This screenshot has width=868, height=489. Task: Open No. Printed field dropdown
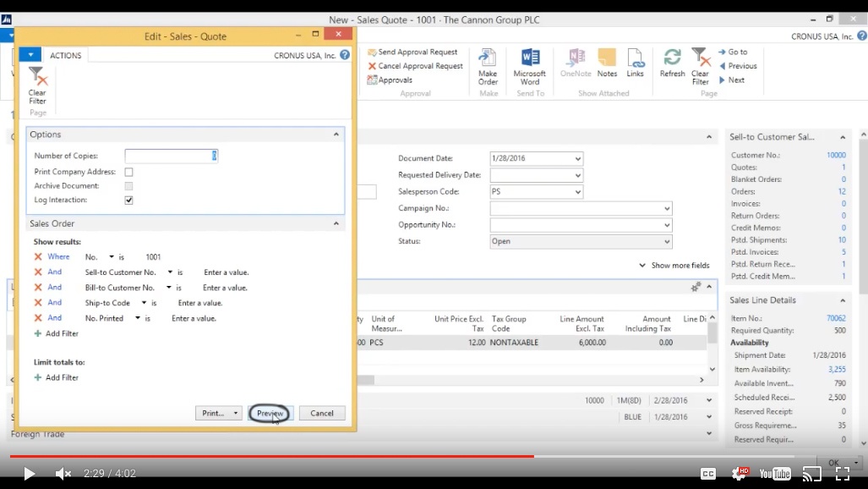tap(137, 318)
